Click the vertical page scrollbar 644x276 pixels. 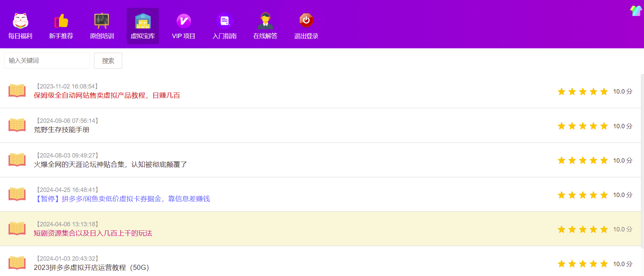coord(642,160)
